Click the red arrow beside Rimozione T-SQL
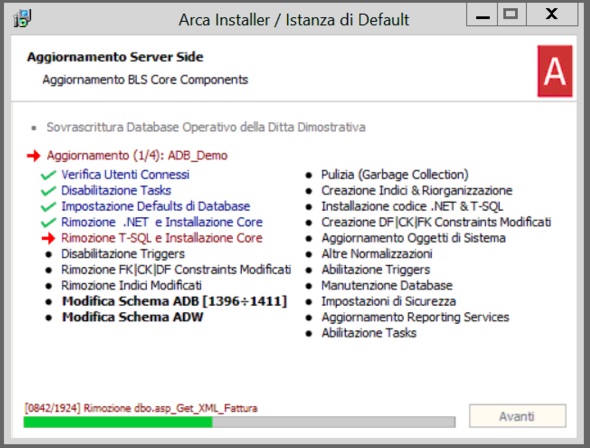The image size is (590, 448). [49, 238]
